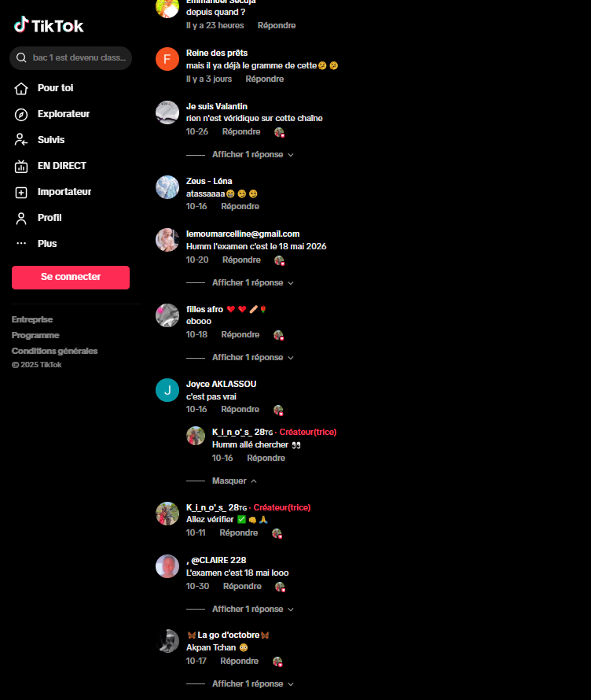Click the Se connecter button
The image size is (591, 700).
click(71, 277)
